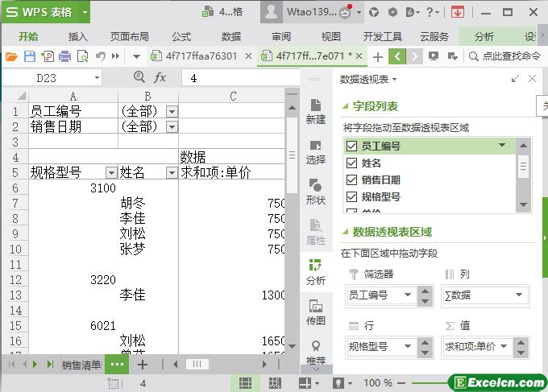The width and height of the screenshot is (548, 392).
Task: Toggle the 销售日期 field checkbox
Action: tap(351, 180)
